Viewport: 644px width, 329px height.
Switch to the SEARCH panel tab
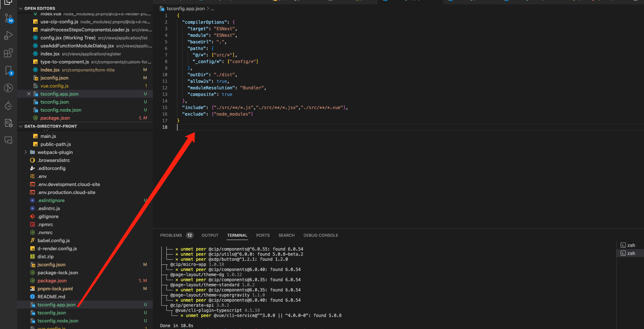pos(286,235)
